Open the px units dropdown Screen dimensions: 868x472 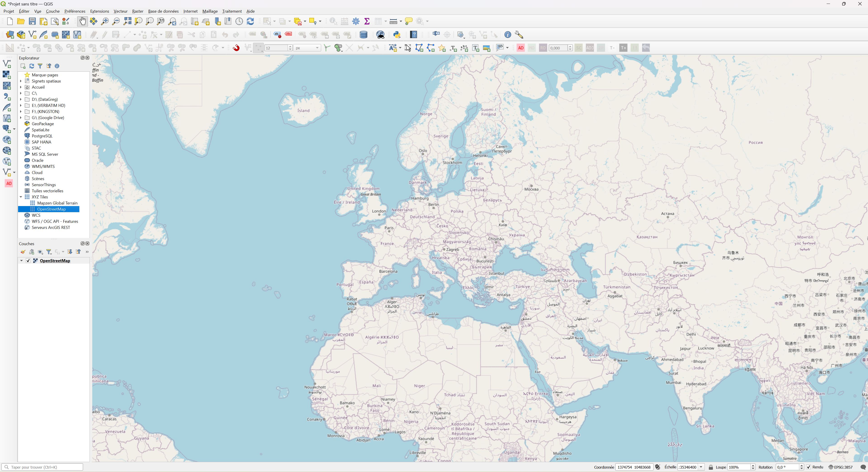tap(307, 48)
